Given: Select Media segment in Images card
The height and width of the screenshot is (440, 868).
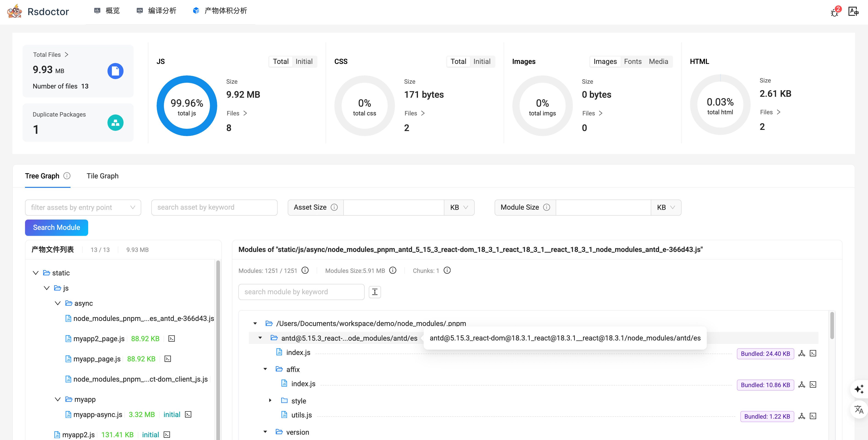Looking at the screenshot, I should [x=658, y=61].
